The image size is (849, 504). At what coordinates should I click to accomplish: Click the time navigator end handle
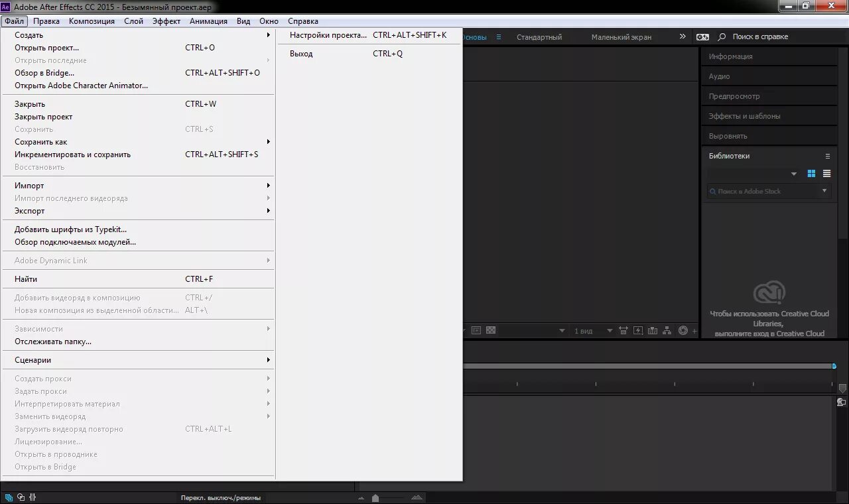coord(834,366)
